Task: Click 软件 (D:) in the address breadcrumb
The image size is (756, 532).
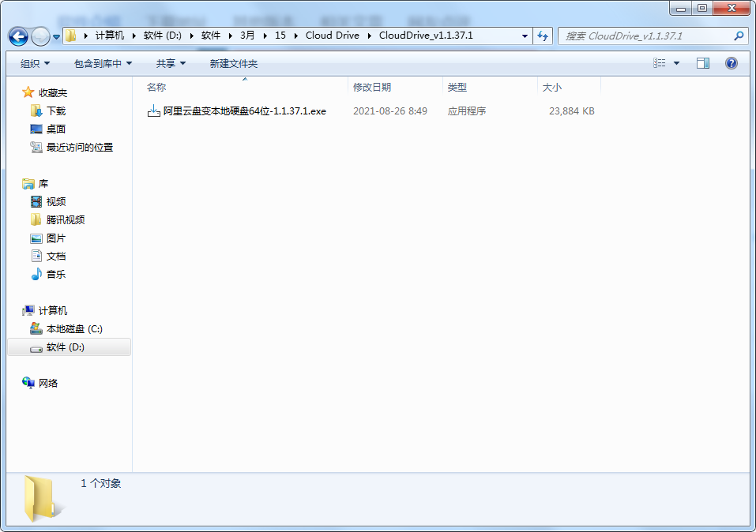Action: point(163,36)
